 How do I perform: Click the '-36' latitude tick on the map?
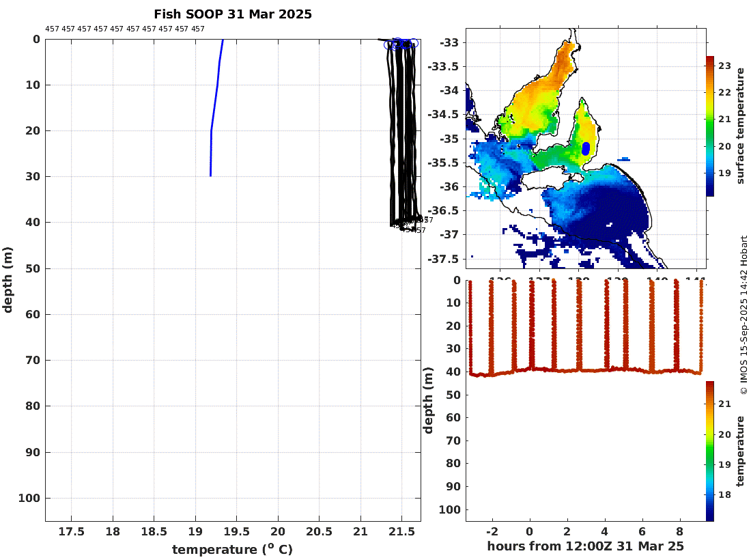pos(449,187)
